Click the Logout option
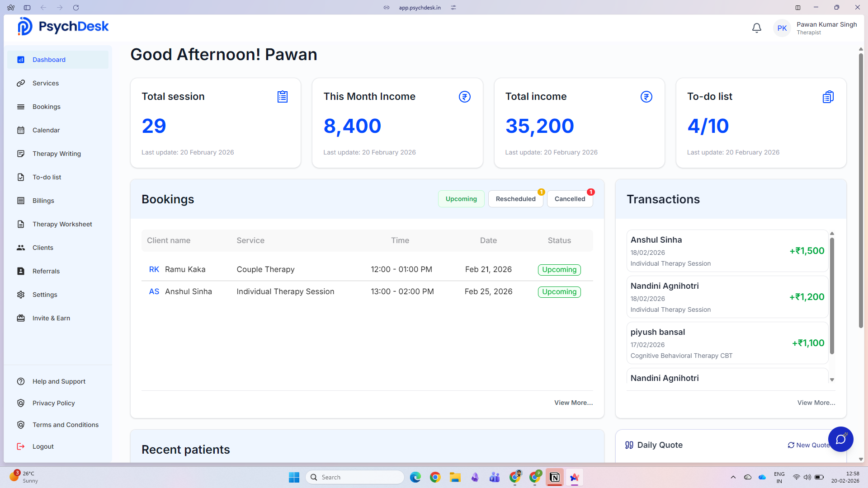 tap(42, 446)
